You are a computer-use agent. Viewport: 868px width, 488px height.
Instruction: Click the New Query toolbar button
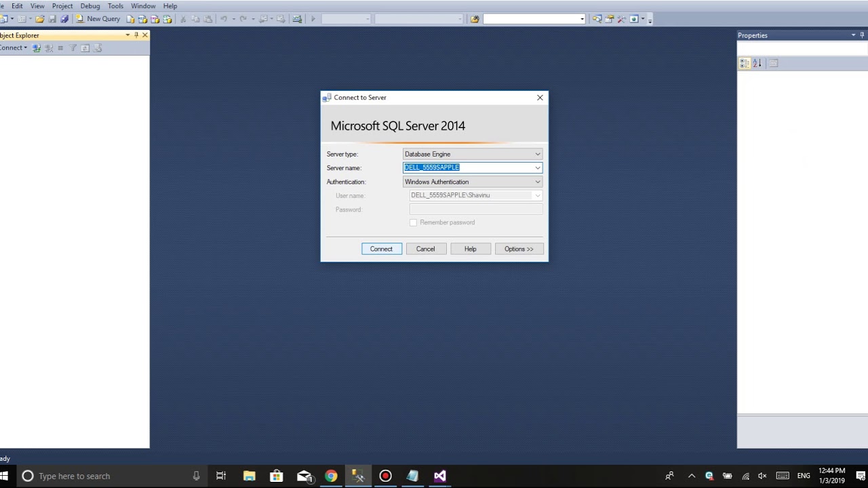[98, 19]
